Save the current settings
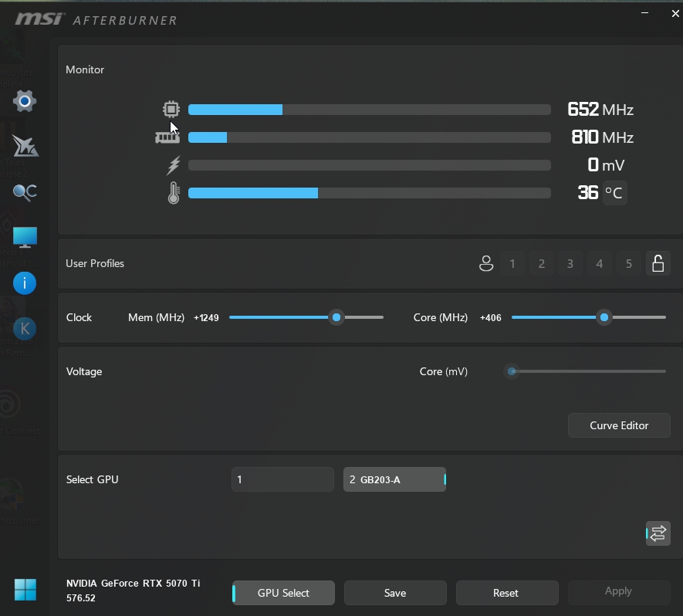The width and height of the screenshot is (683, 616). click(395, 593)
